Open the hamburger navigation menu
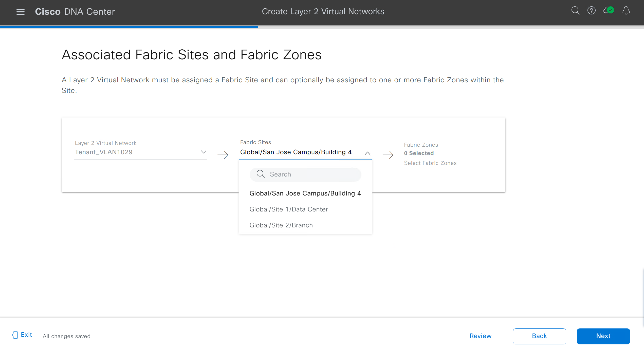 pyautogui.click(x=20, y=11)
